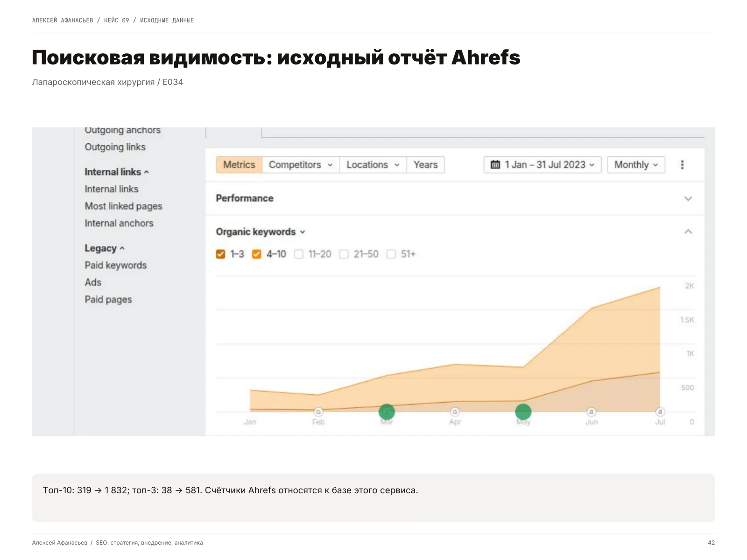
Task: Expand the Performance section chevron
Action: [688, 198]
